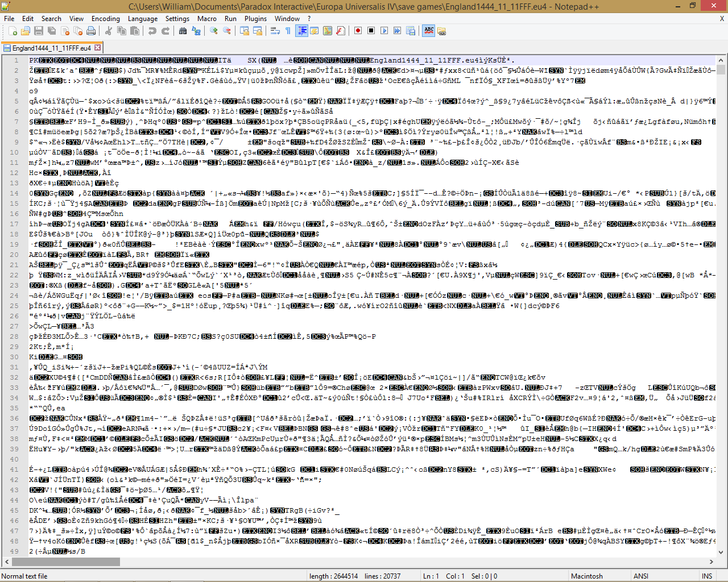
Task: Toggle the indent guide button
Action: pos(301,31)
